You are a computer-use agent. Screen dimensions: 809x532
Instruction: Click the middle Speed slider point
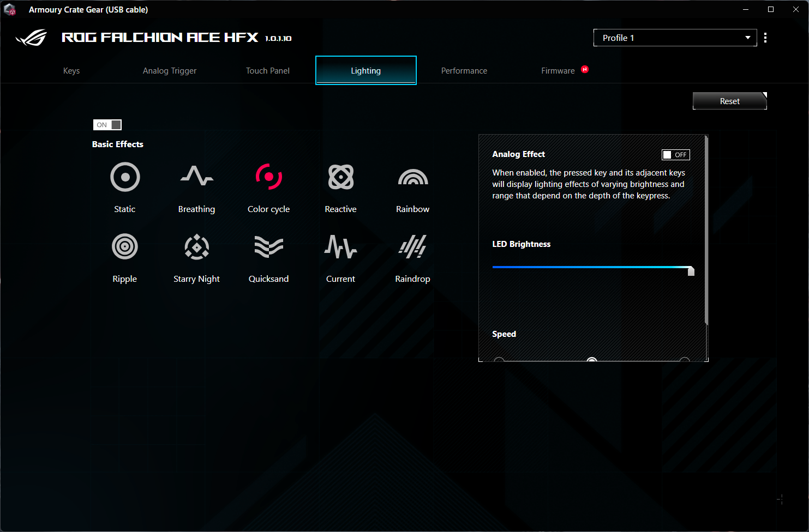point(592,360)
